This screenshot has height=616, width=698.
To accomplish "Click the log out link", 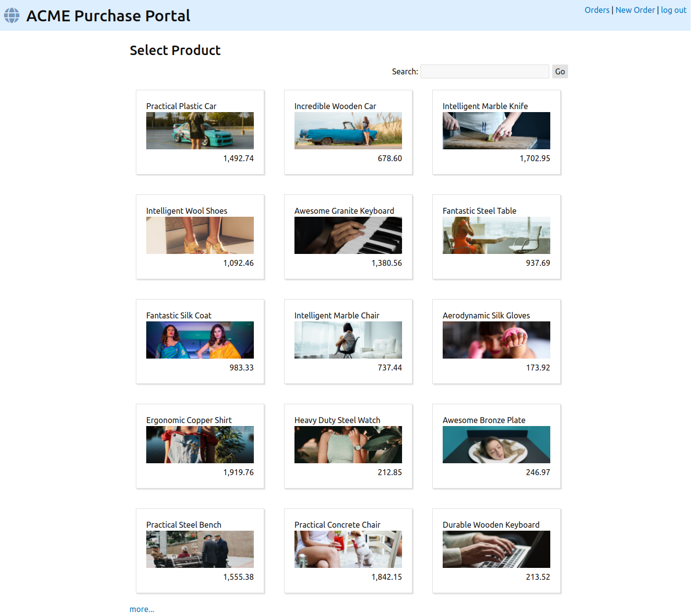I will point(673,10).
